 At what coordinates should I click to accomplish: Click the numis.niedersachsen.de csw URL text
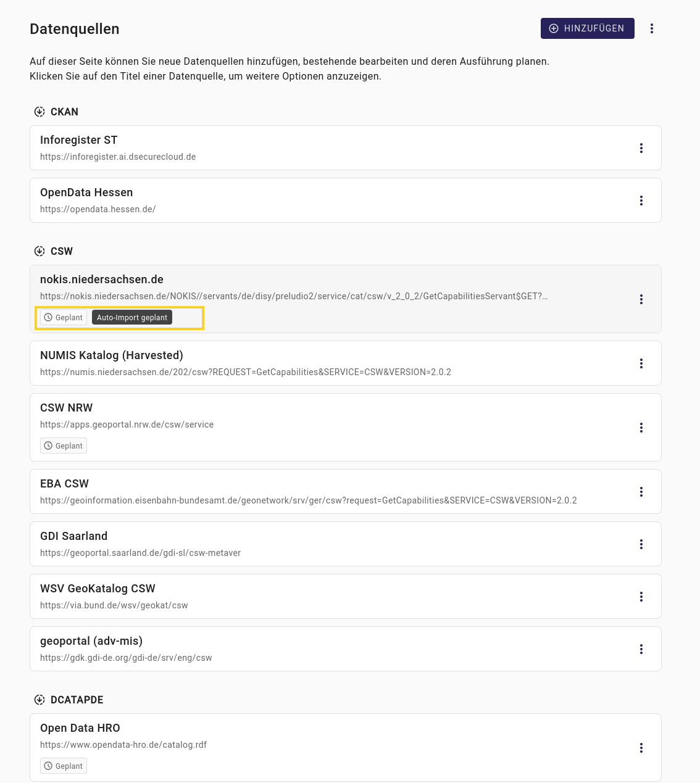point(246,372)
